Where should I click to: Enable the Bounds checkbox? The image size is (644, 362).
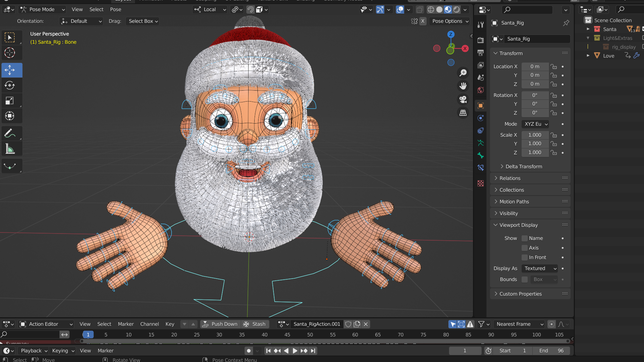point(524,279)
